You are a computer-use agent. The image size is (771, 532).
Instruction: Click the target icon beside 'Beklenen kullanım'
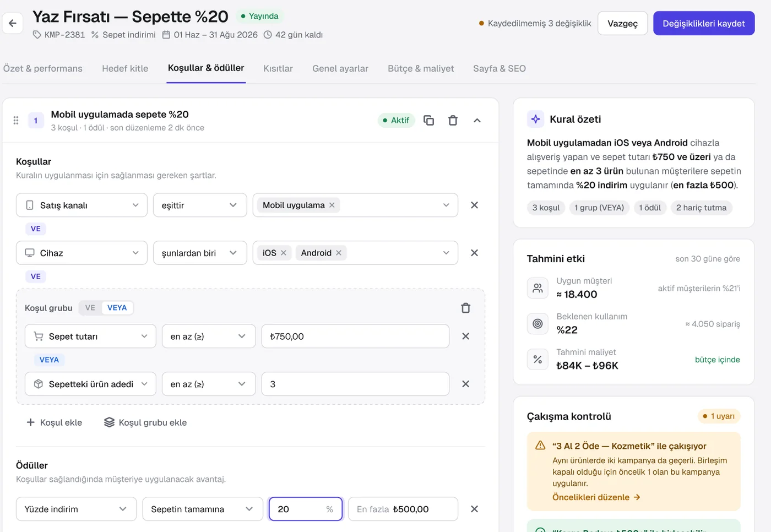[537, 324]
